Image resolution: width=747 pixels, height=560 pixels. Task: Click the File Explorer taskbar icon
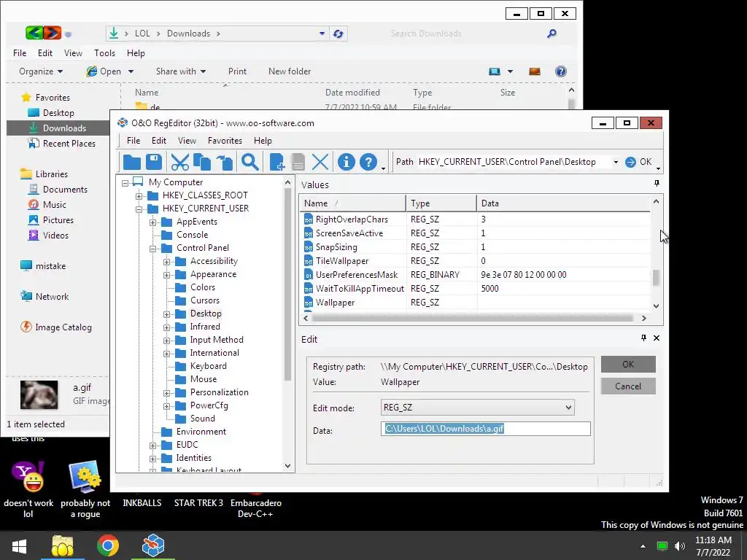pos(63,545)
